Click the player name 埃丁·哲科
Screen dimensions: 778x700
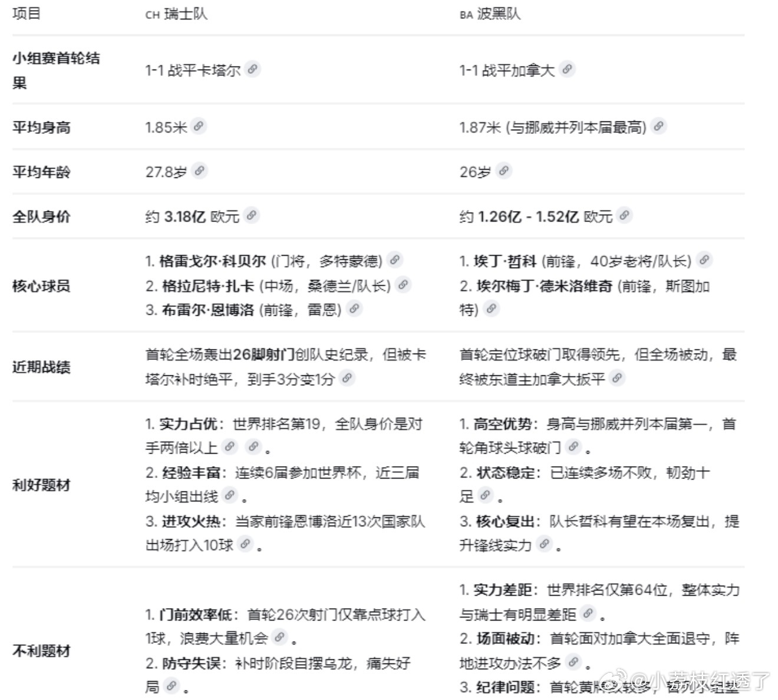tap(505, 261)
